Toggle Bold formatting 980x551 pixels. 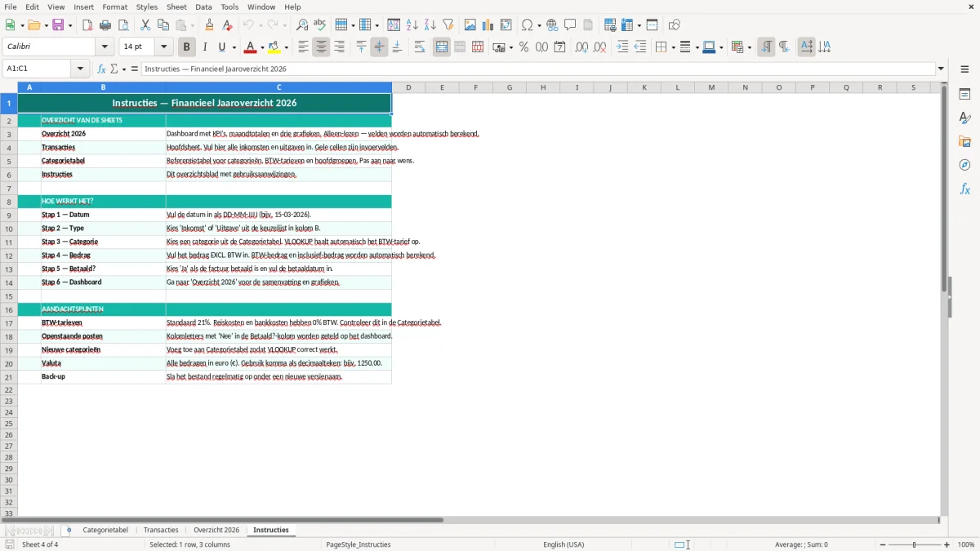187,47
